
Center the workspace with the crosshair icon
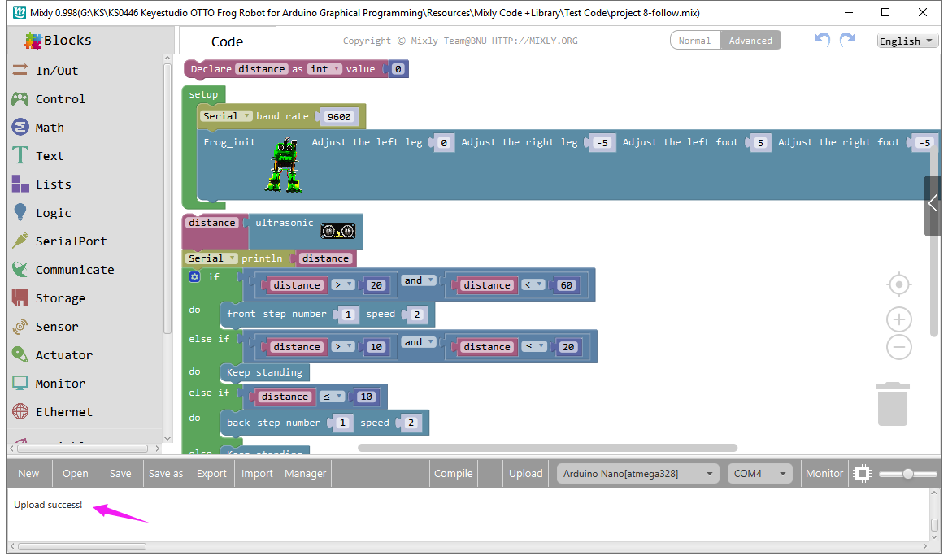(x=899, y=284)
